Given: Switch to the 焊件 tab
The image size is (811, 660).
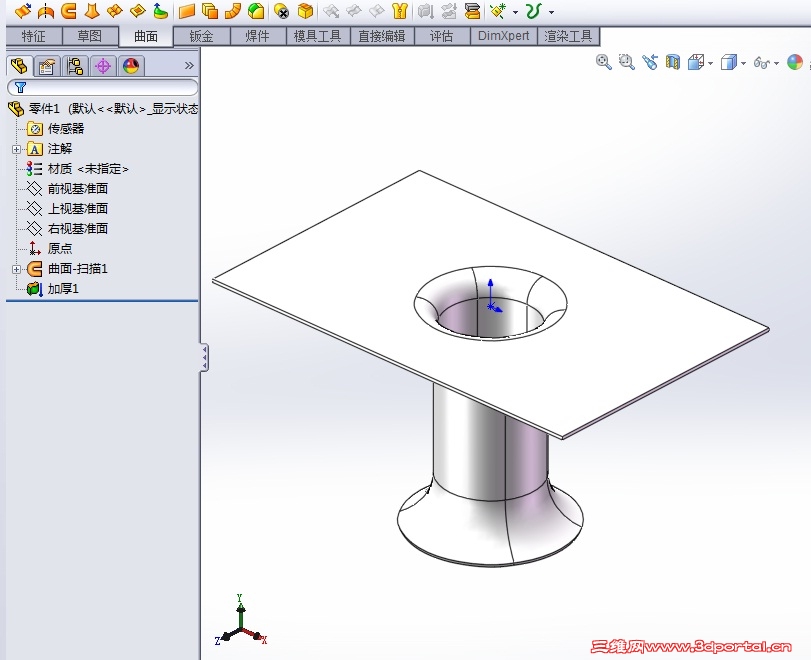Looking at the screenshot, I should [x=258, y=36].
